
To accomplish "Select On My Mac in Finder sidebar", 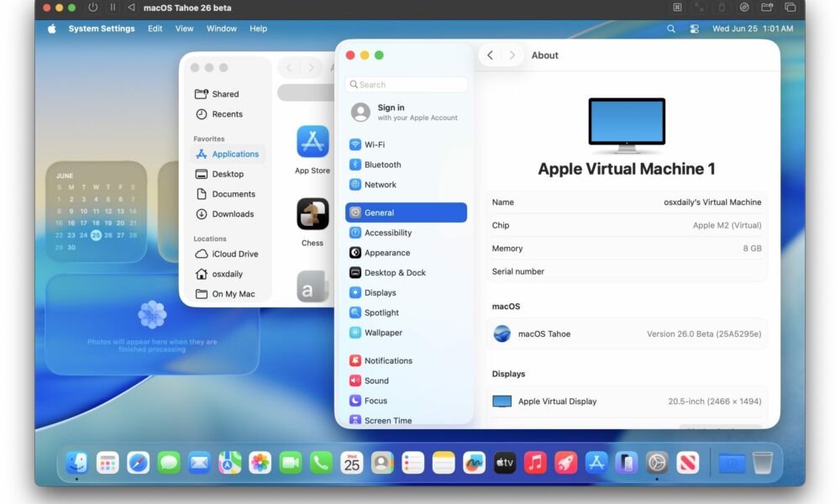I will point(228,294).
